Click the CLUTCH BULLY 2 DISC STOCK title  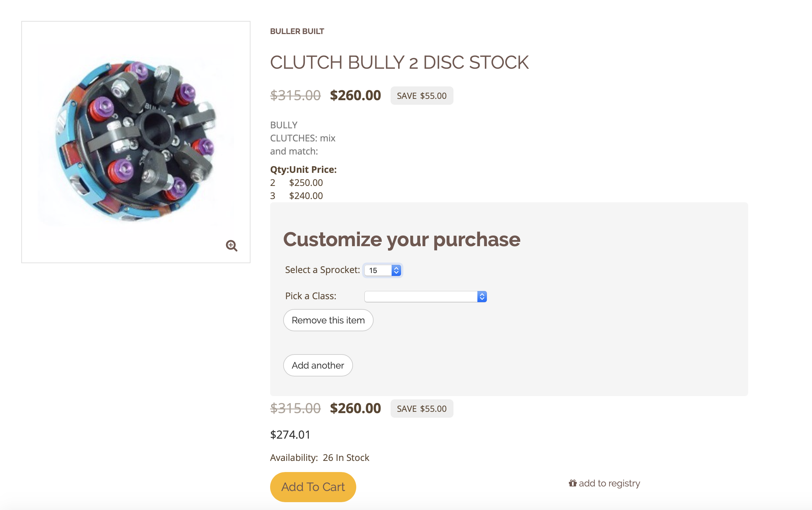[399, 63]
